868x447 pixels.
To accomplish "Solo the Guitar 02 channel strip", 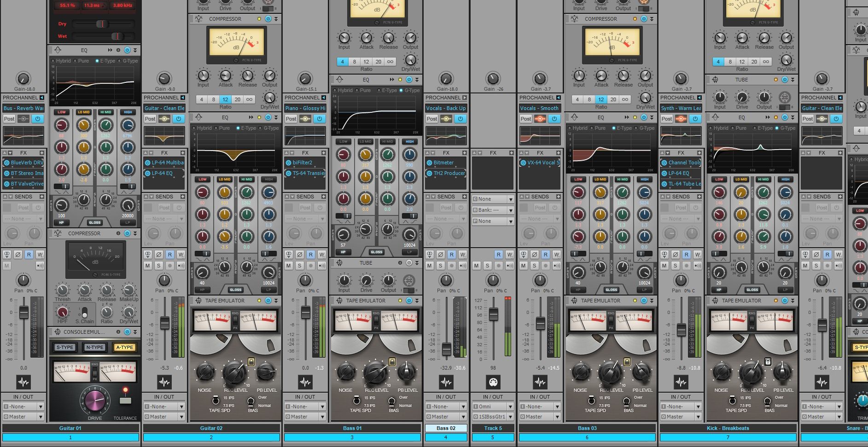I will point(159,266).
